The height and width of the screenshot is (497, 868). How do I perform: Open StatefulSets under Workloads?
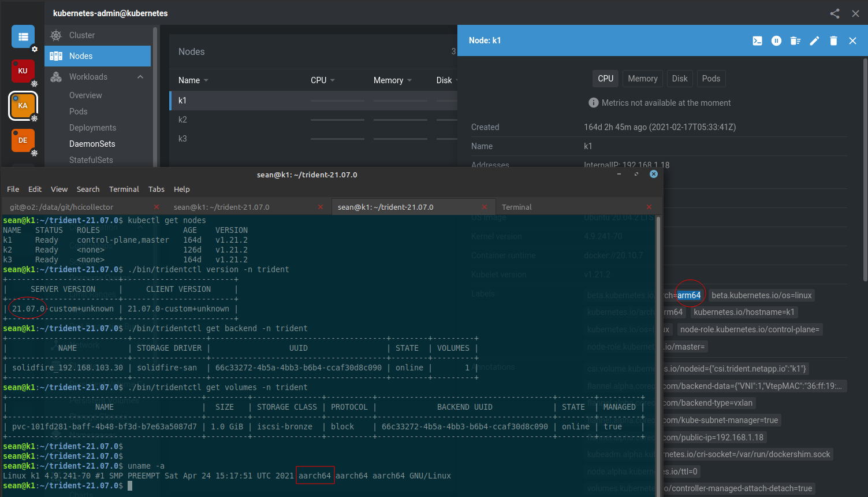pos(91,160)
